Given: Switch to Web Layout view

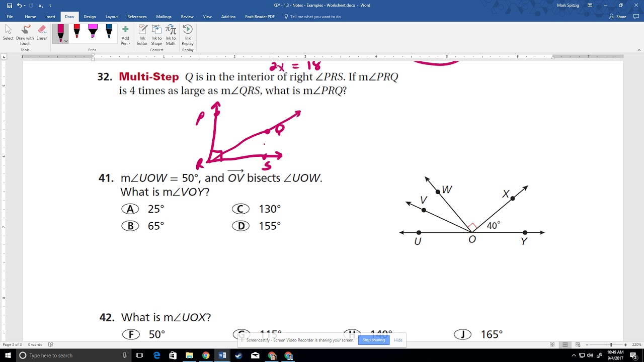Looking at the screenshot, I should pos(578,344).
